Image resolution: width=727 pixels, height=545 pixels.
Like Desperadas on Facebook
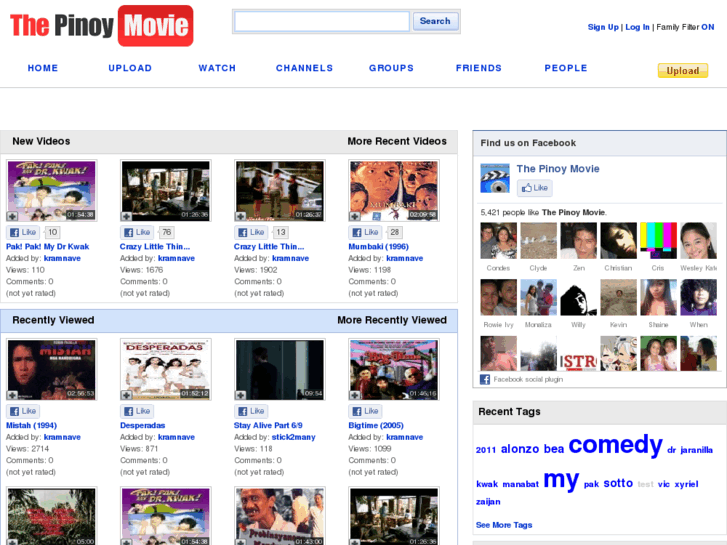click(137, 411)
